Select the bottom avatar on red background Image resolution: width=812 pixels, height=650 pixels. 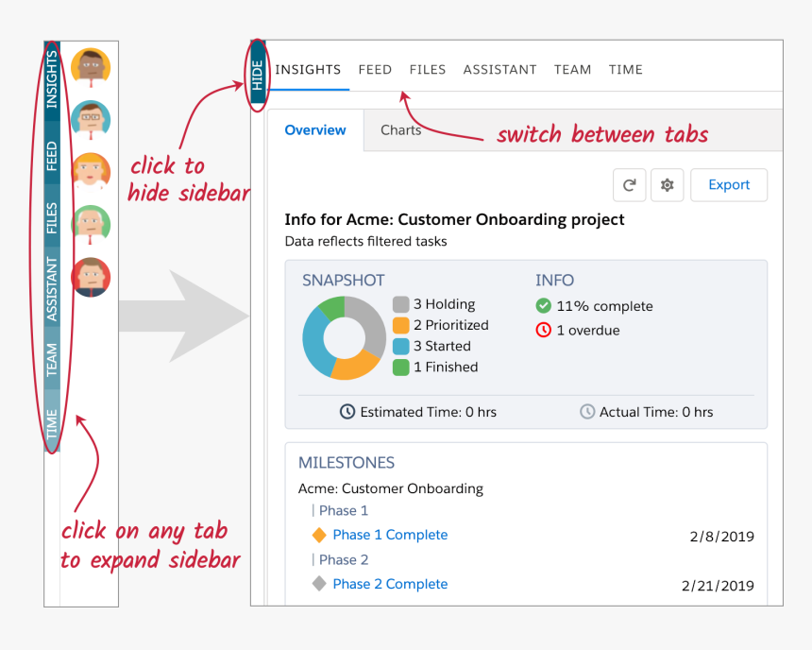pos(91,277)
